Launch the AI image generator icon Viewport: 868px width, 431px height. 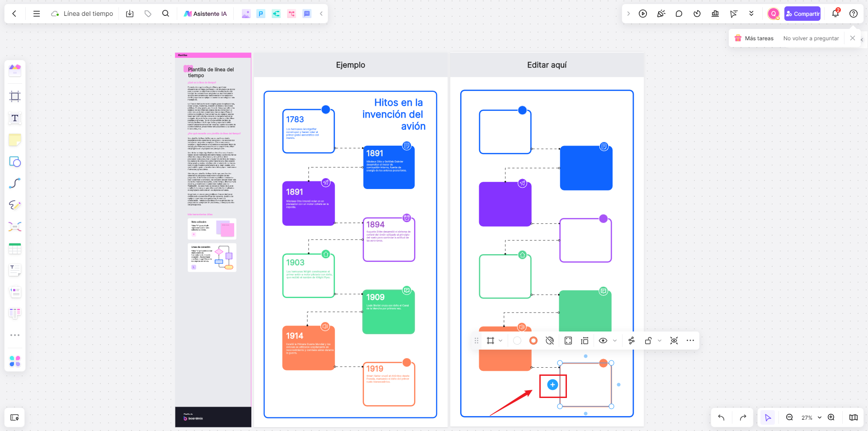(246, 14)
